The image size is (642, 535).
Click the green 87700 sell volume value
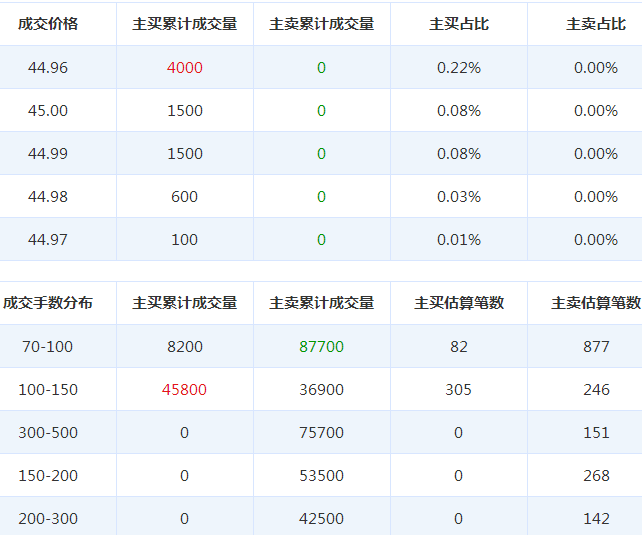coord(321,347)
